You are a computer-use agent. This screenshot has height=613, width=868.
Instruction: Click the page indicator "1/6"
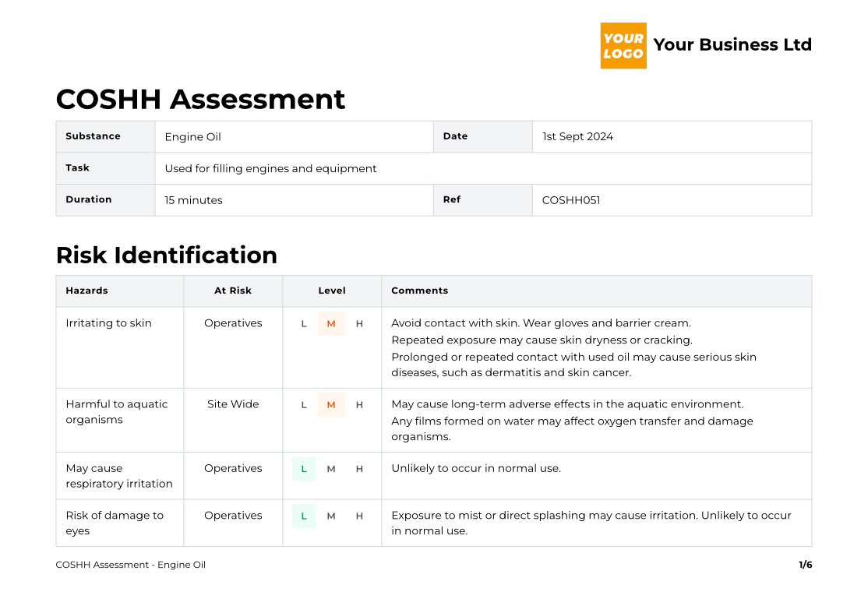pyautogui.click(x=805, y=565)
